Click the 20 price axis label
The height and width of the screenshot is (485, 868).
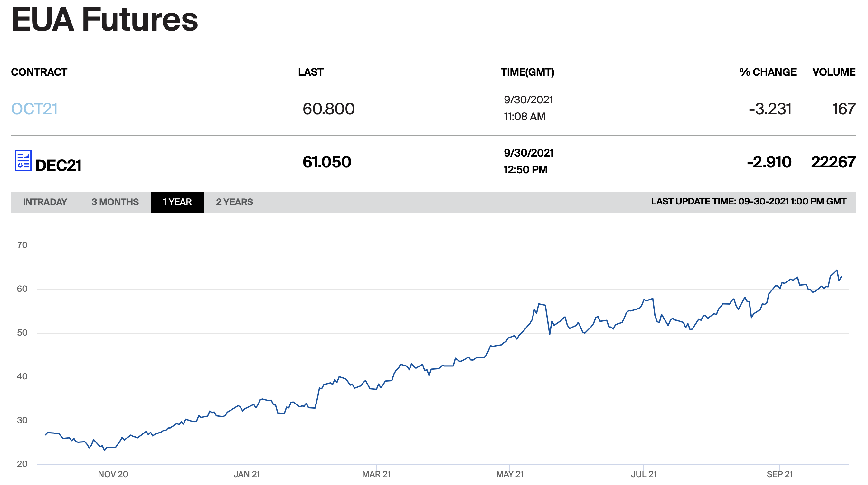click(22, 464)
